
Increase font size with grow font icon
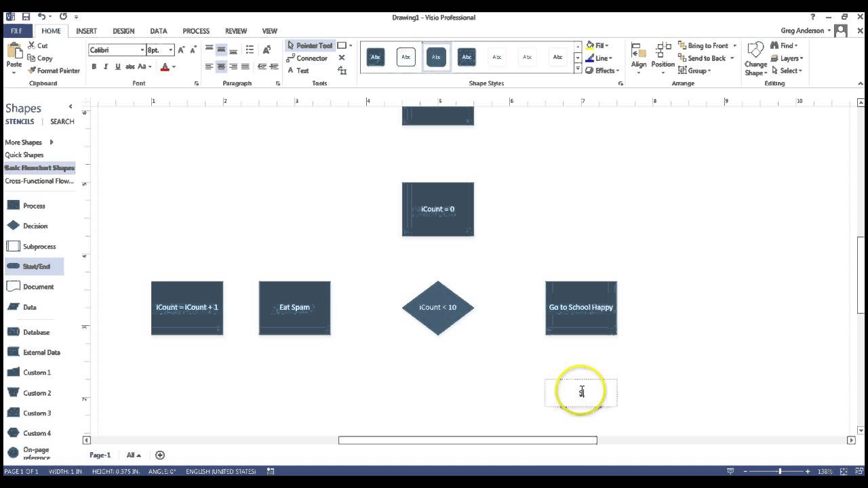click(x=182, y=49)
